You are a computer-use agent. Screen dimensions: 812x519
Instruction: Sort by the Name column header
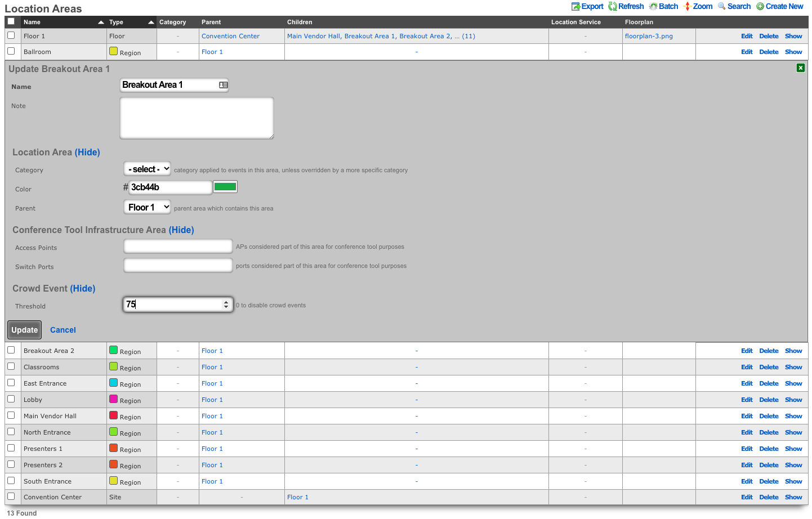coord(32,22)
